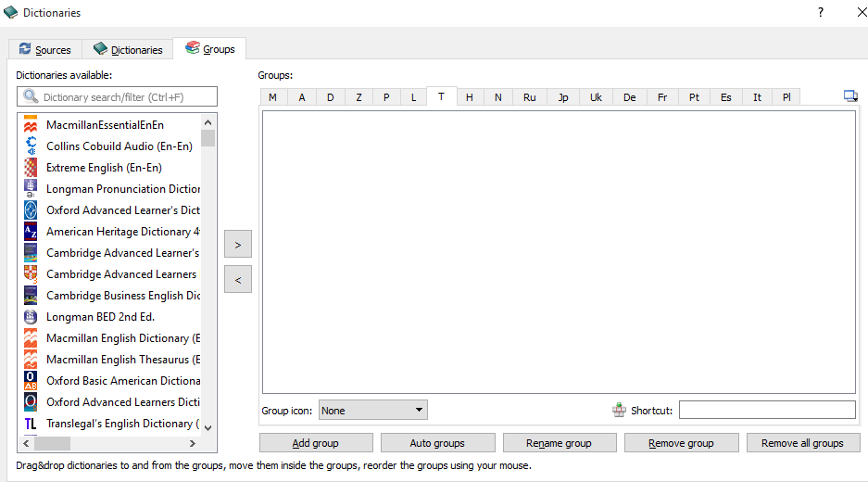868x482 pixels.
Task: Open the L group tab
Action: coord(413,97)
